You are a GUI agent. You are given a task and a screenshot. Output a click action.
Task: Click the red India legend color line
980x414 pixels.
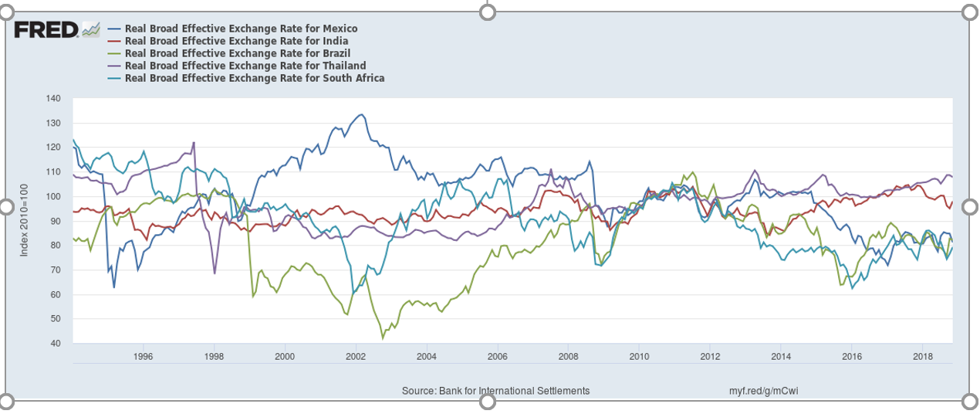(115, 41)
